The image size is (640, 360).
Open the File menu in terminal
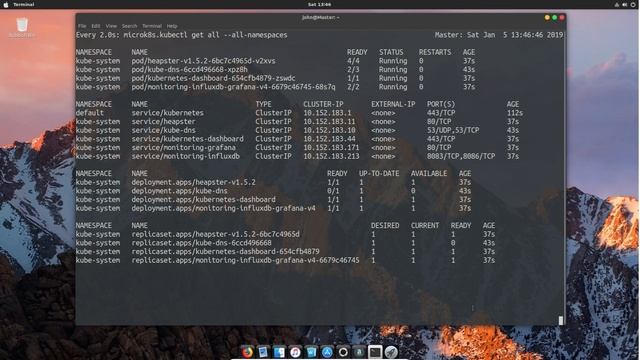coord(82,26)
